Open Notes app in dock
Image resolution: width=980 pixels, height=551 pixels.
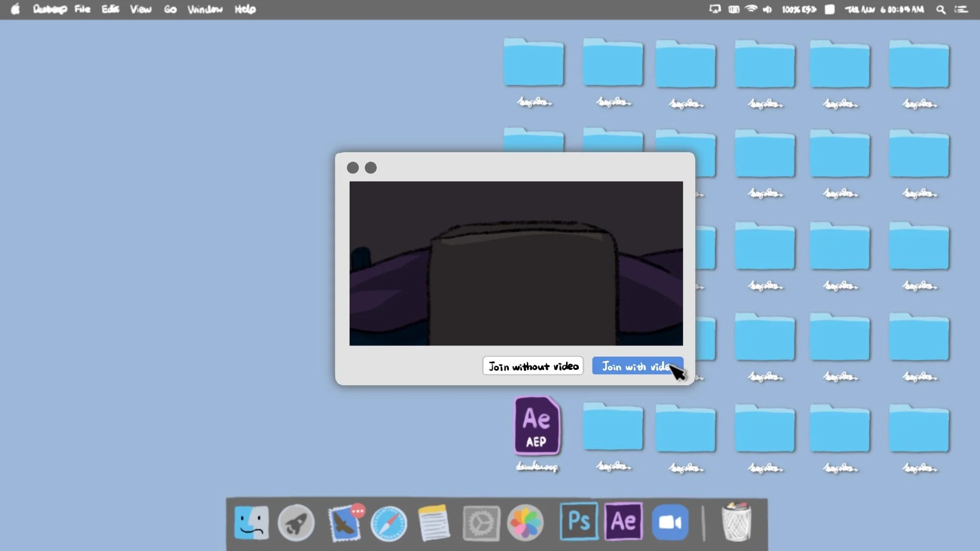pos(434,522)
